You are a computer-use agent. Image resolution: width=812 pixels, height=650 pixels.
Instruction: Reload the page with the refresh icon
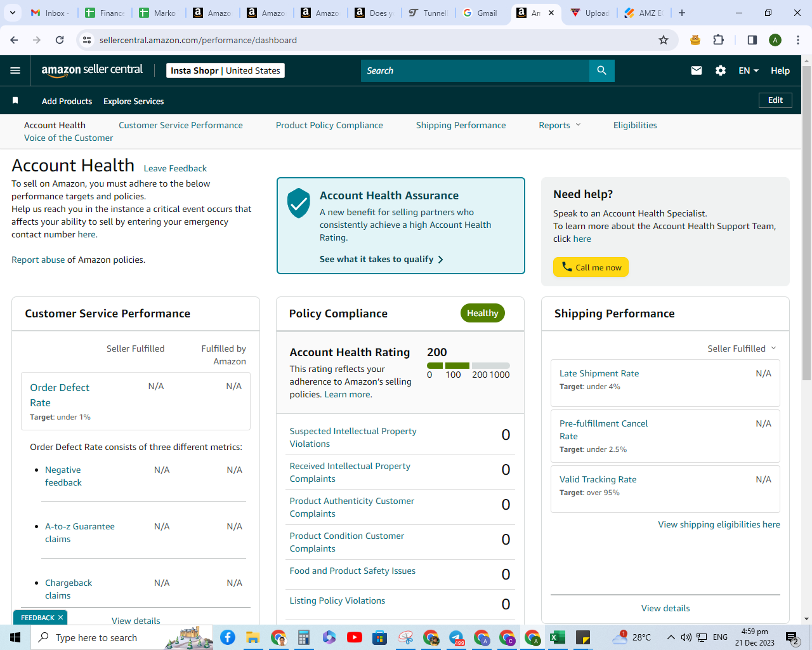coord(60,40)
